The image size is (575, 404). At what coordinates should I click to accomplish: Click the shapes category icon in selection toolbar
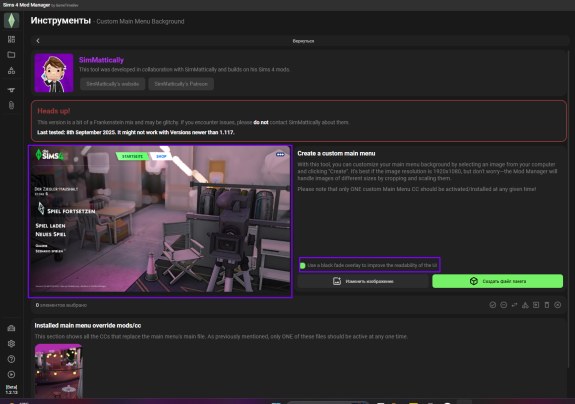point(525,305)
